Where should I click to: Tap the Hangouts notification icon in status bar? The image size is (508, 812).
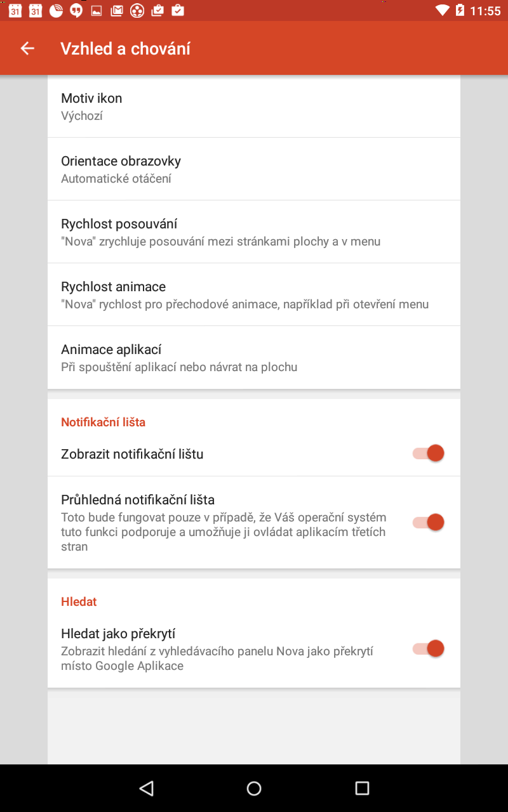point(76,10)
